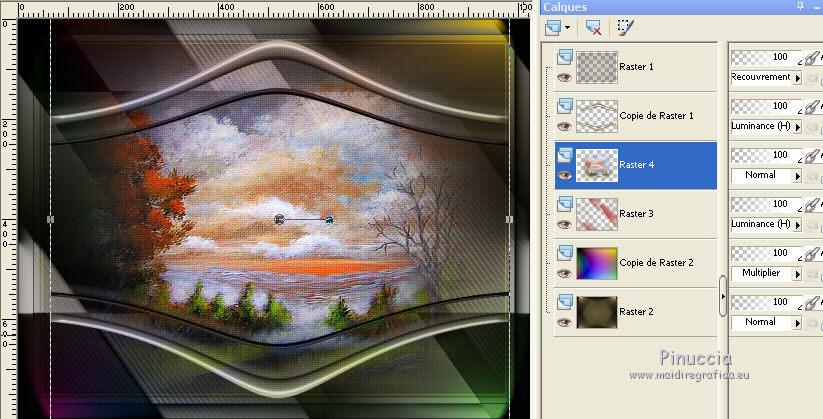Click the Delete Layer icon with red X
823x419 pixels.
pyautogui.click(x=594, y=27)
